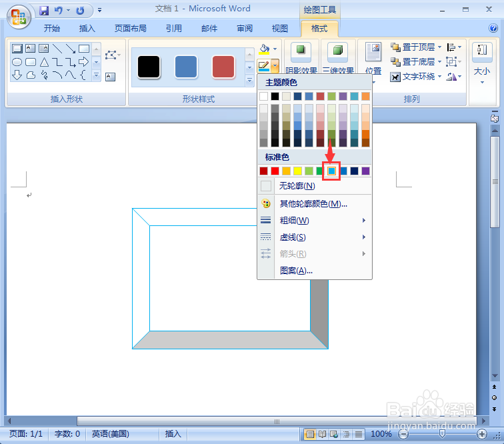504x444 pixels.
Task: Click the Office button logo
Action: click(19, 17)
